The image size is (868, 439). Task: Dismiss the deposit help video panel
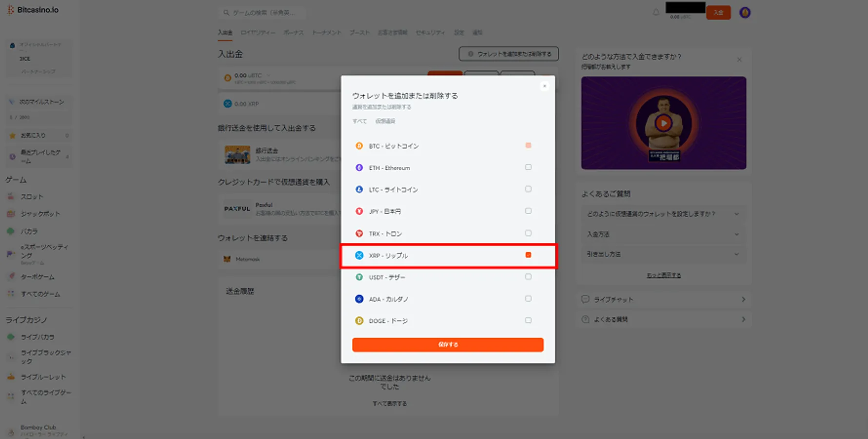pyautogui.click(x=739, y=60)
